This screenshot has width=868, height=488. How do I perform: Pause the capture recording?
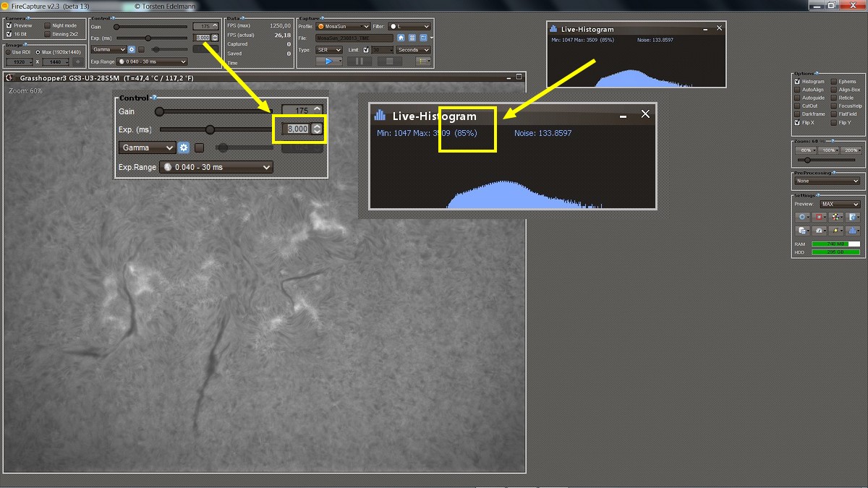pos(359,61)
